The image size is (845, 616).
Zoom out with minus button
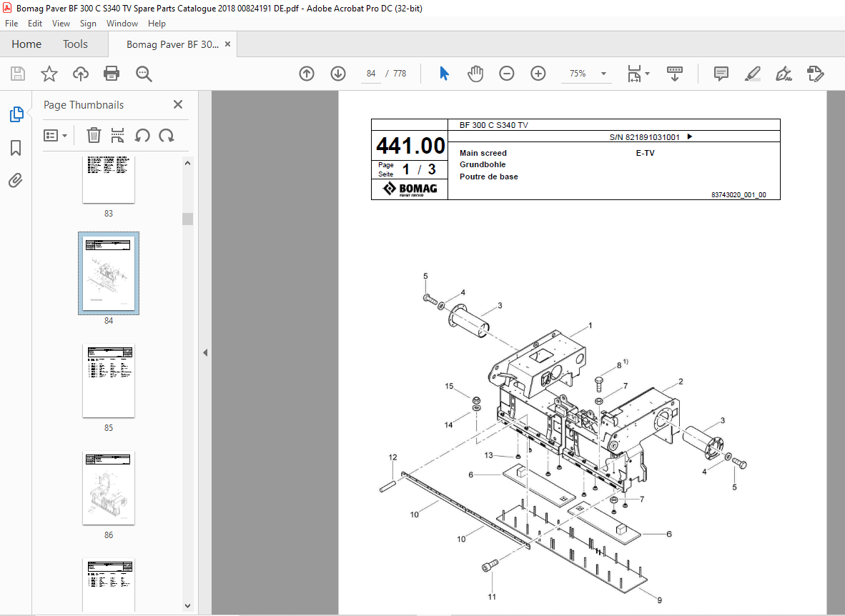[x=507, y=74]
